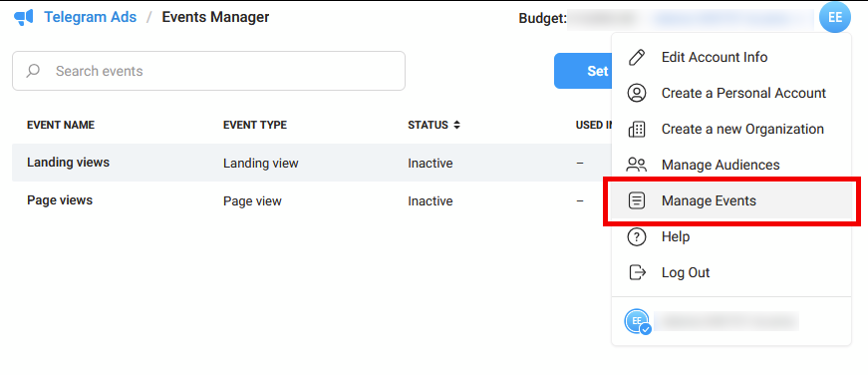Click the Log Out arrow icon
Image resolution: width=868 pixels, height=375 pixels.
tap(637, 272)
